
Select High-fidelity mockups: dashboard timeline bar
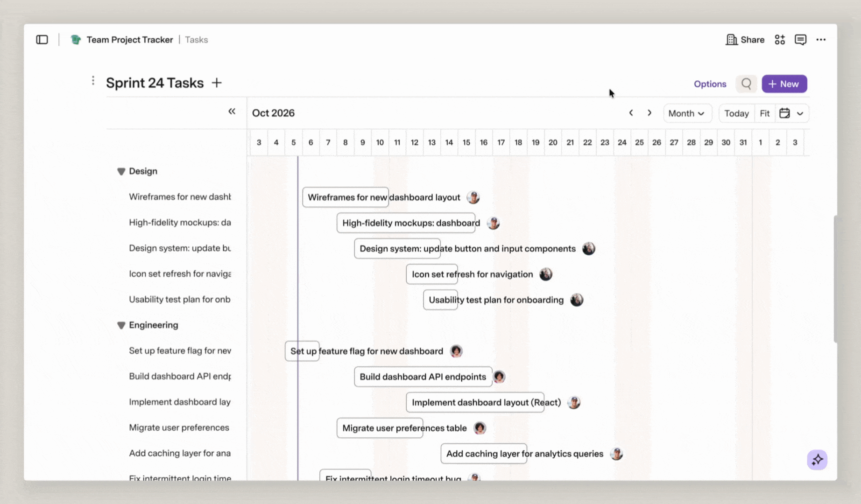406,223
